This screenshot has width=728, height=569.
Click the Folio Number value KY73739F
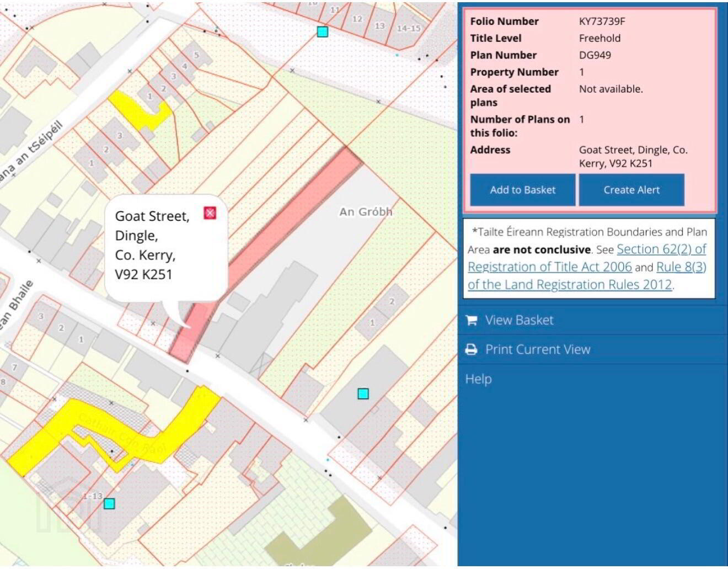click(x=602, y=22)
